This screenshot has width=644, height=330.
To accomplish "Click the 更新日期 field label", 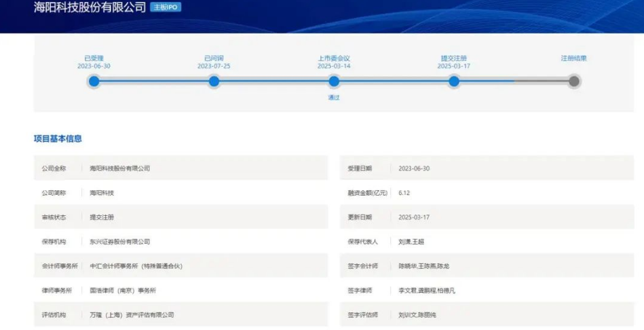I will 360,217.
